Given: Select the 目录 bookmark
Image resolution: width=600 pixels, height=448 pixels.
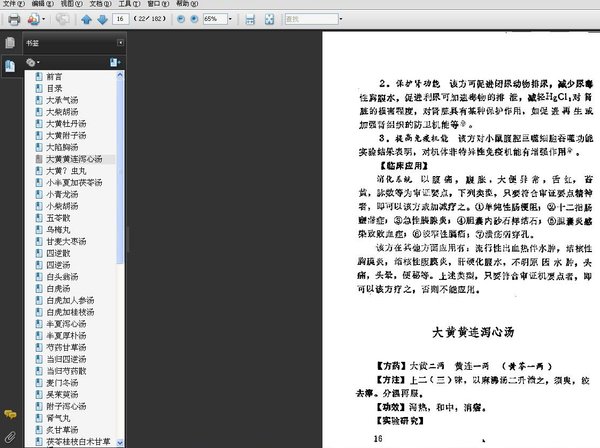Looking at the screenshot, I should pyautogui.click(x=54, y=88).
